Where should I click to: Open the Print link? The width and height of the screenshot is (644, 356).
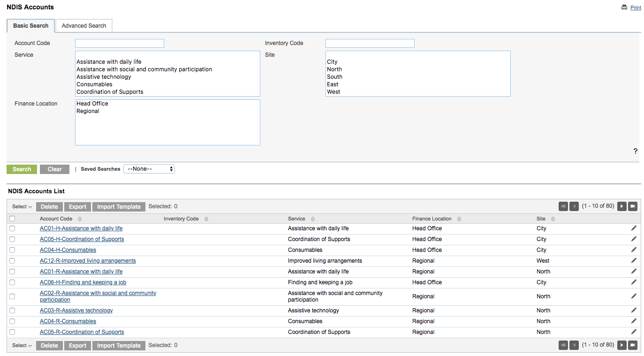tap(636, 8)
